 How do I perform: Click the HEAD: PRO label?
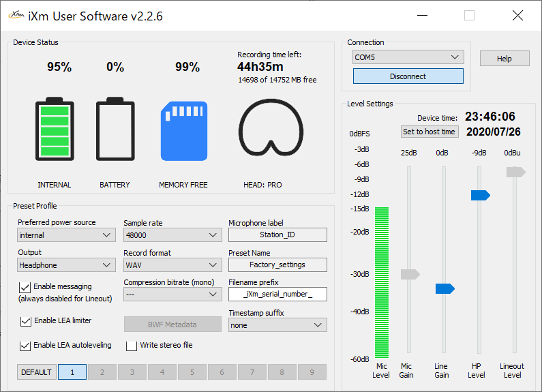[x=262, y=185]
